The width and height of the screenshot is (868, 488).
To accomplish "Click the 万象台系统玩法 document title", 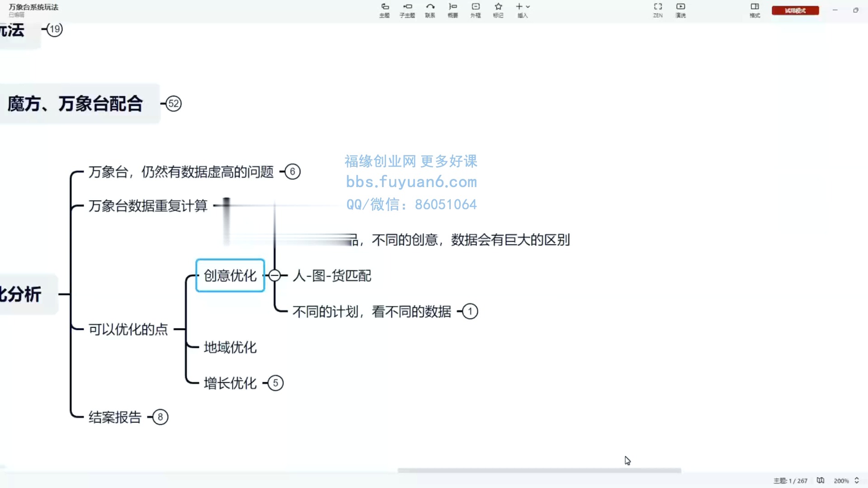I will tap(33, 7).
